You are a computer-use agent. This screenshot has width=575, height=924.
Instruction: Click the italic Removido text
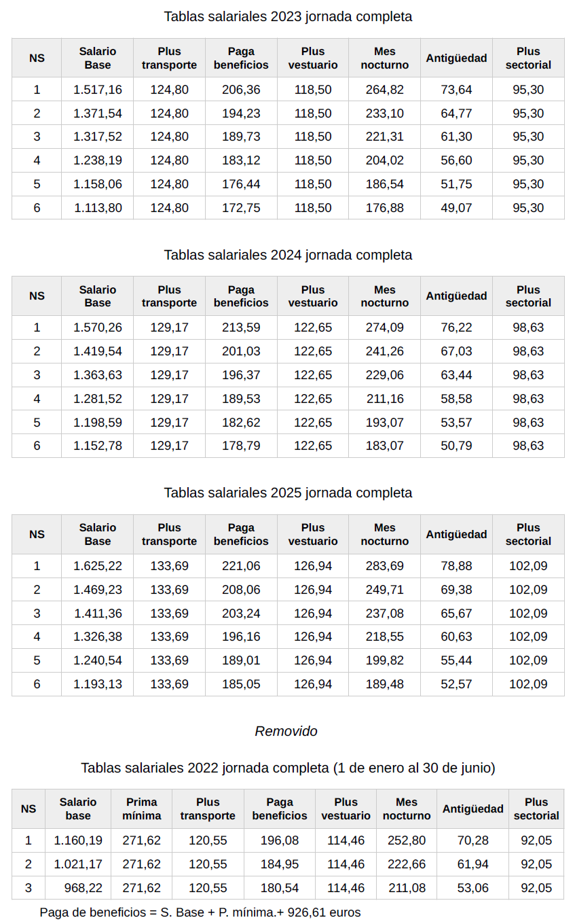coord(286,731)
